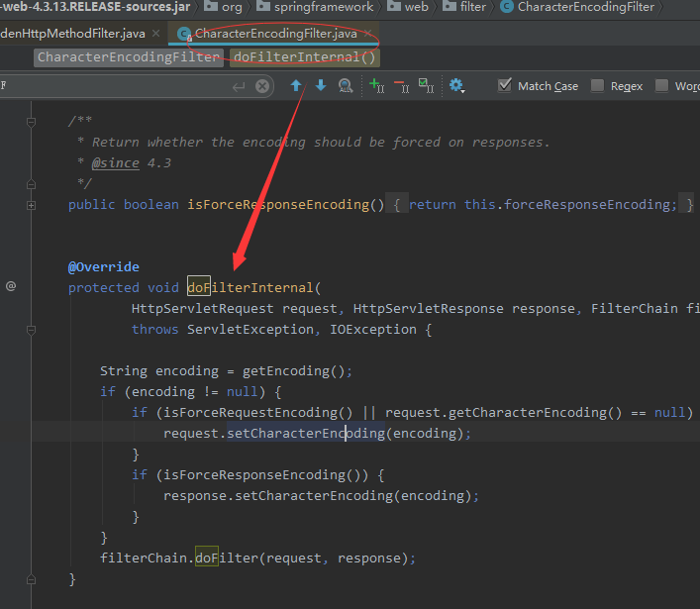This screenshot has width=700, height=609.
Task: Click doFilterInternal() method breadcrumb
Action: (305, 57)
